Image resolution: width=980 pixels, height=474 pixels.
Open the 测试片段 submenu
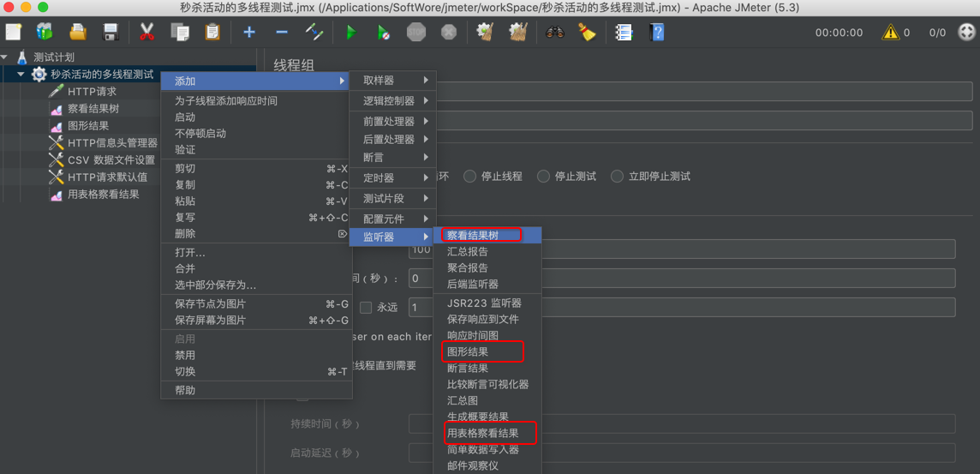tap(392, 198)
